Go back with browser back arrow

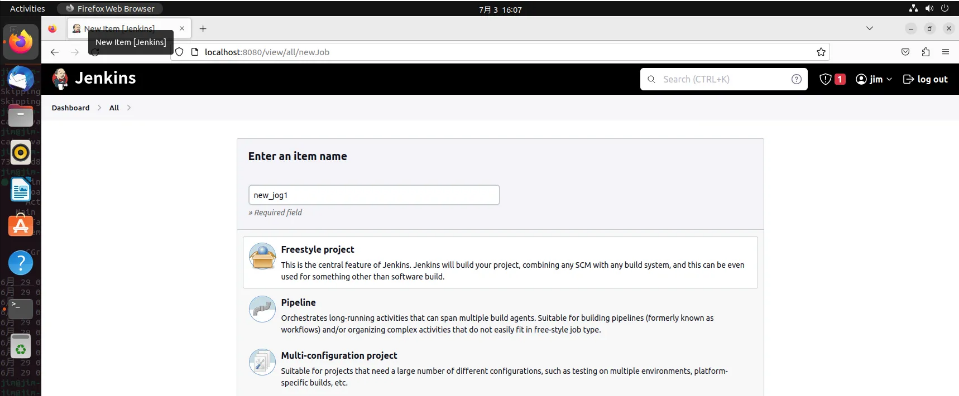pyautogui.click(x=54, y=52)
